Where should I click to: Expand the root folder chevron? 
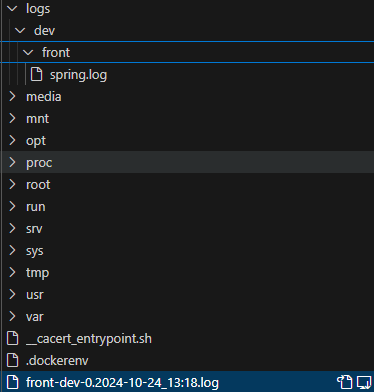point(12,185)
